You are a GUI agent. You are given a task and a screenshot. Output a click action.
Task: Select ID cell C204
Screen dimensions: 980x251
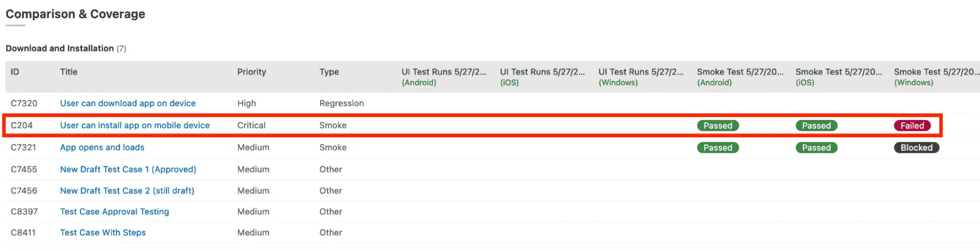tap(22, 125)
